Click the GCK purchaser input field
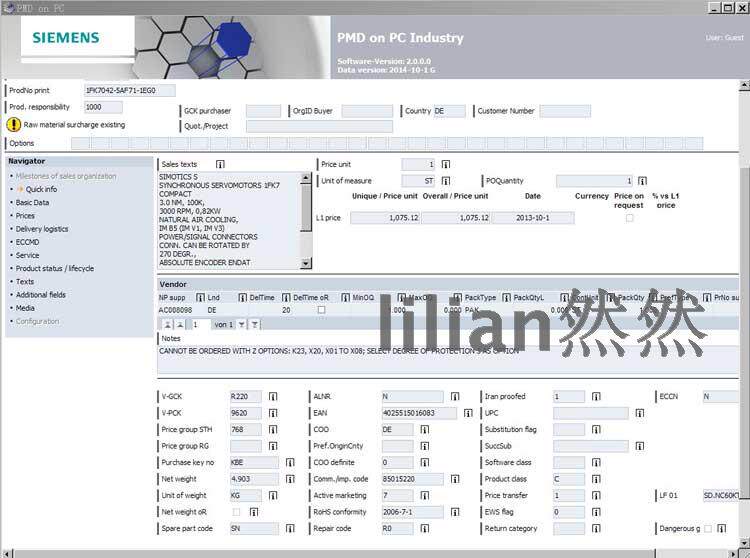The height and width of the screenshot is (558, 750). coord(264,111)
